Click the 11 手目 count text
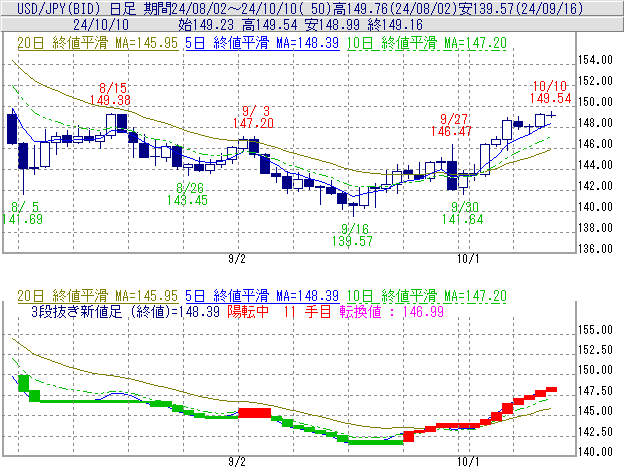The width and height of the screenshot is (624, 475). 307,311
